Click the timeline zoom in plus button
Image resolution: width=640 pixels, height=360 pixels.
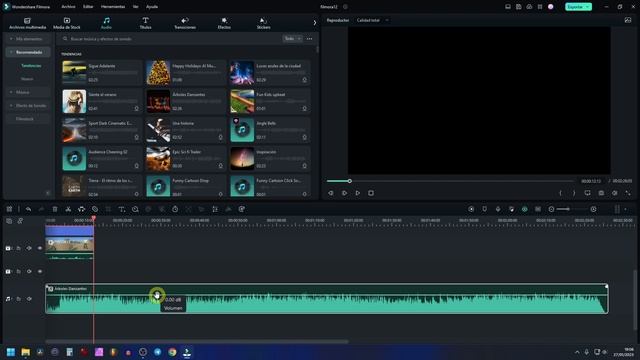(x=593, y=209)
